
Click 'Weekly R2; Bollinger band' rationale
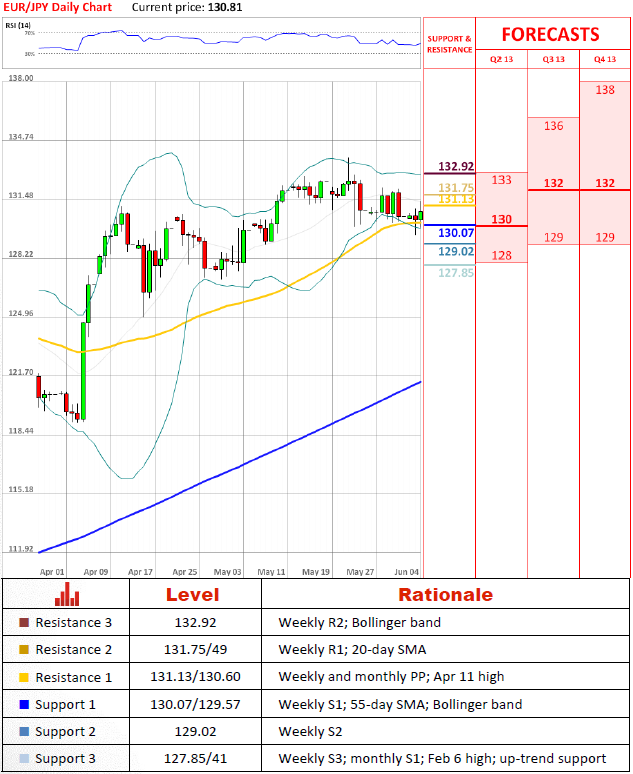(359, 622)
